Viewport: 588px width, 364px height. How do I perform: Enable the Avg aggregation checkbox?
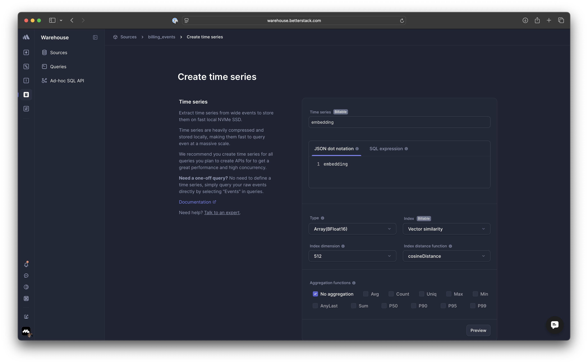click(366, 294)
